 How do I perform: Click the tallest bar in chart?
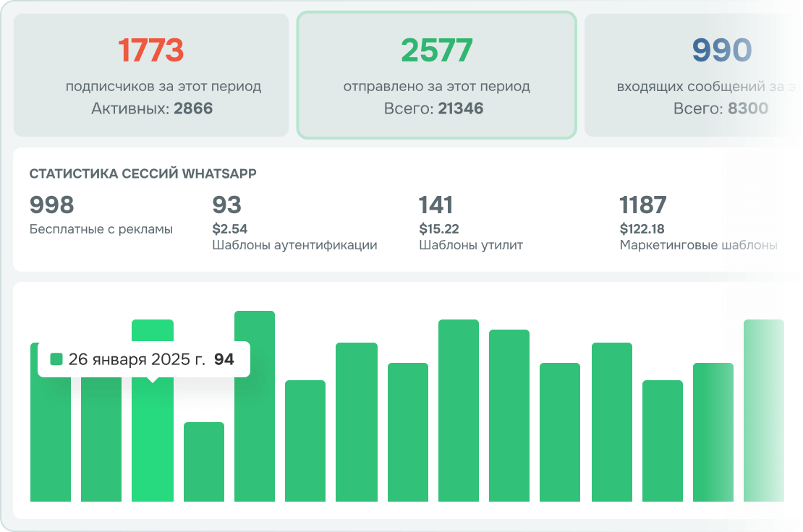pyautogui.click(x=255, y=406)
